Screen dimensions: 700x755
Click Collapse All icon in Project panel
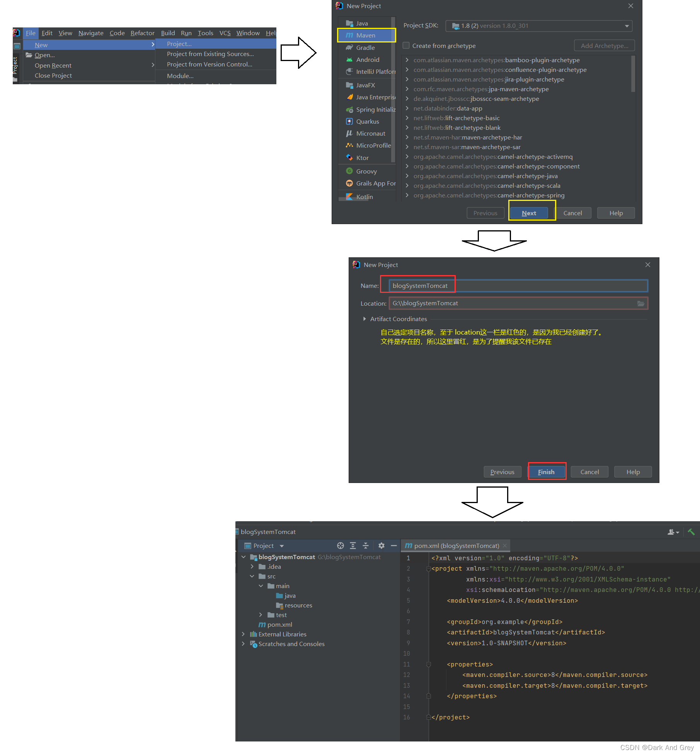click(366, 546)
